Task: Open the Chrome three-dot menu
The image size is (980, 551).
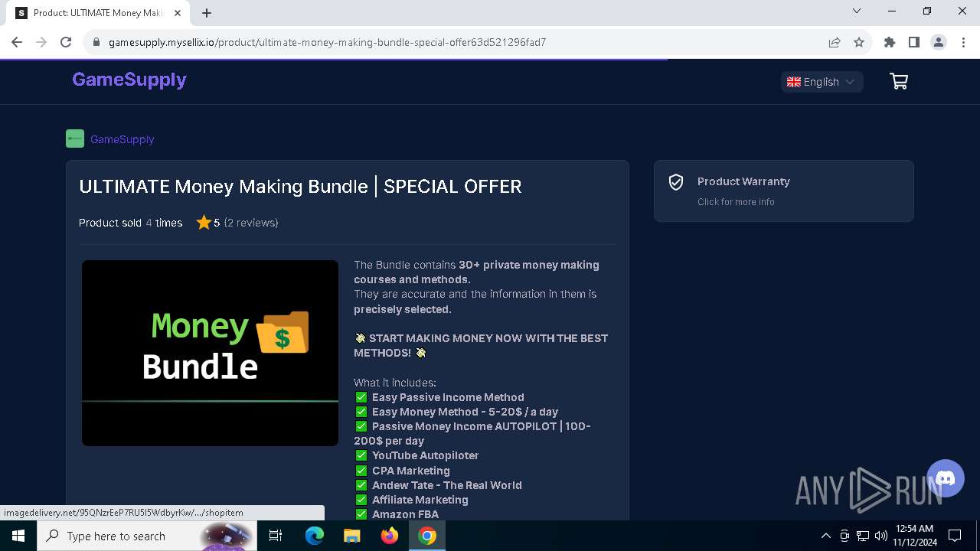Action: click(x=963, y=42)
